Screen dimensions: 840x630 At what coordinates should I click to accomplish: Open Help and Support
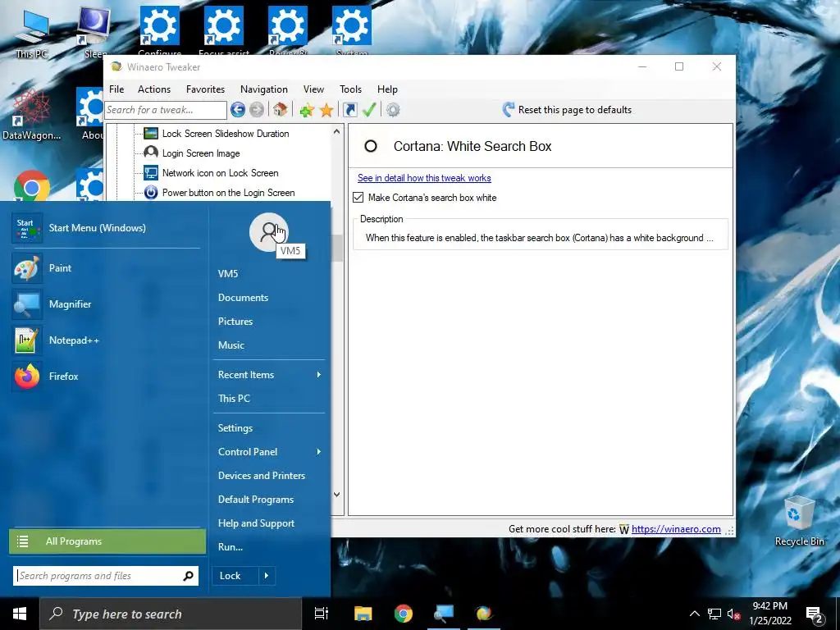[x=256, y=523]
